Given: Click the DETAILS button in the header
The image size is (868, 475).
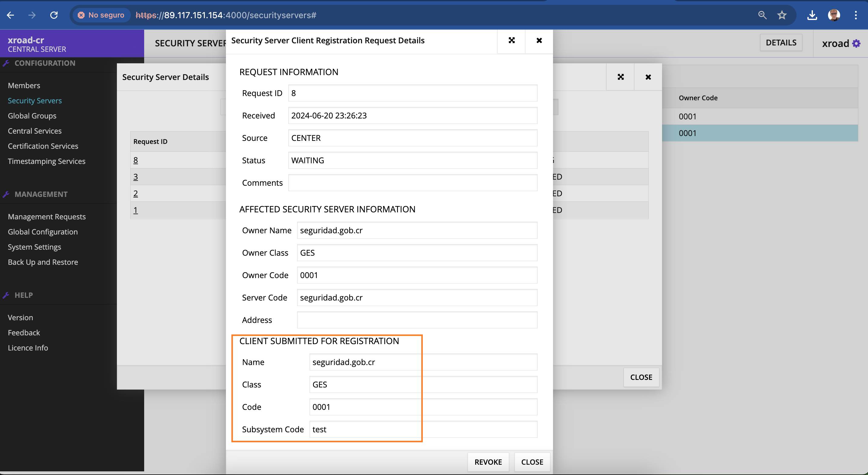Looking at the screenshot, I should point(781,43).
